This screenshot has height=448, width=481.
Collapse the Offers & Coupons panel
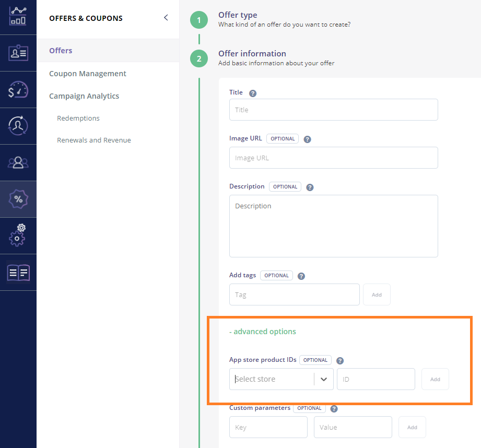(x=166, y=17)
